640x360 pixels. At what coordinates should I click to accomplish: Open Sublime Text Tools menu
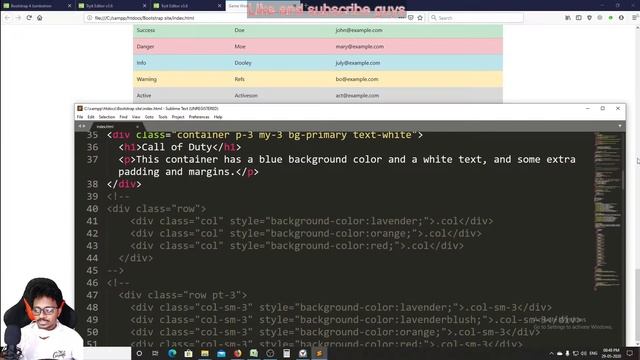click(x=163, y=117)
